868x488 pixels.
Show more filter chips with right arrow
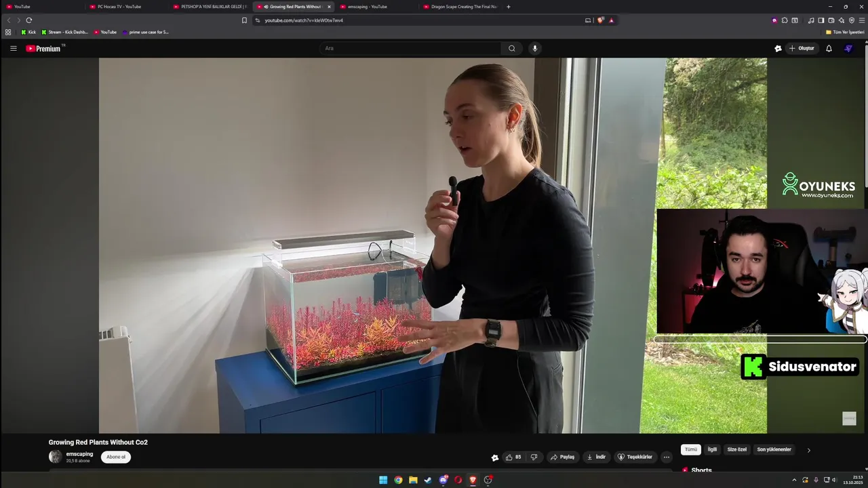click(808, 450)
